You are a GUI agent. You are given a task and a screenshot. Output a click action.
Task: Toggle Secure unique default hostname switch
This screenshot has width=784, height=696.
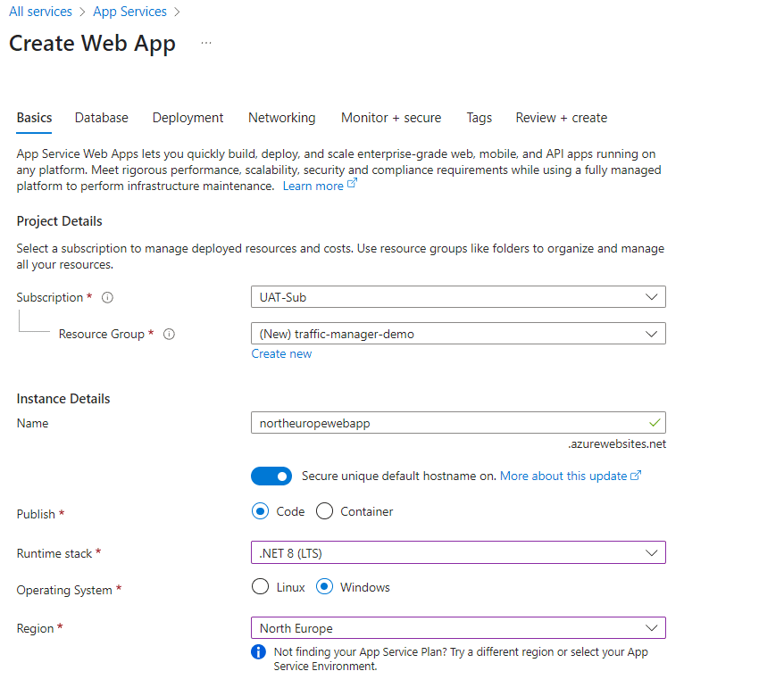[x=271, y=476]
